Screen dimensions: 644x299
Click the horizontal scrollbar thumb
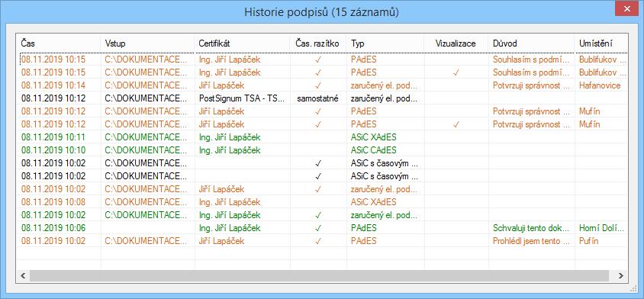tap(319, 275)
